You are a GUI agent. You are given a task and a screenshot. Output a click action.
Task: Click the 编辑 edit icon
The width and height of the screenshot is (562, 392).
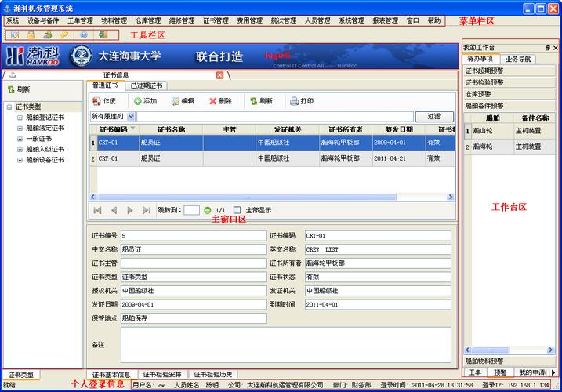click(176, 101)
